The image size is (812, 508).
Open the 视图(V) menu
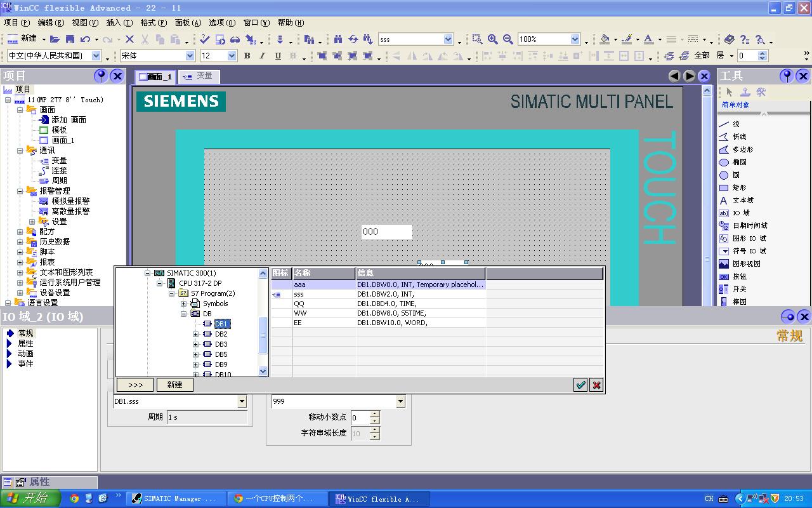coord(85,23)
